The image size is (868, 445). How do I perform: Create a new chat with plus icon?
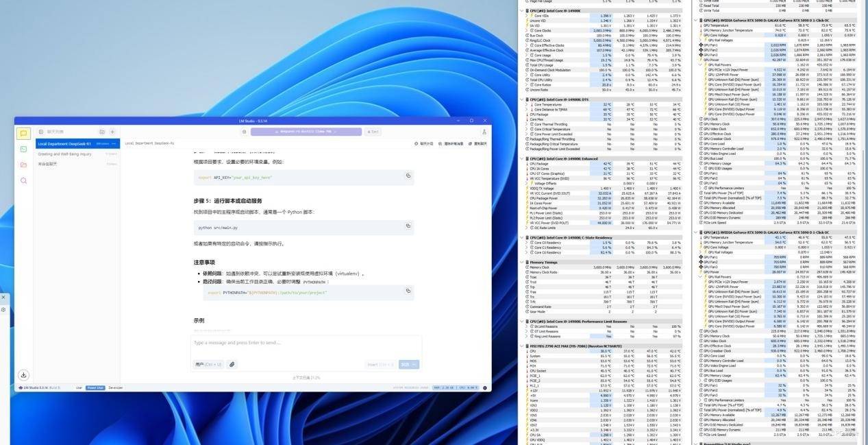point(112,132)
